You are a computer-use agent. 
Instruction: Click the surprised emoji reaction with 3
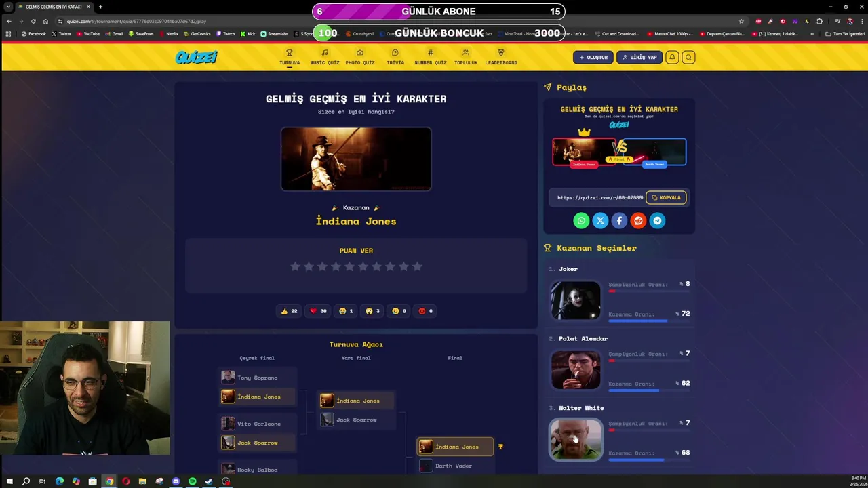[x=372, y=311]
